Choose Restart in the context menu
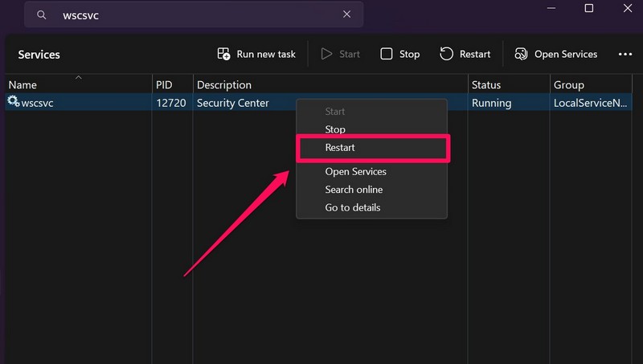 (340, 148)
